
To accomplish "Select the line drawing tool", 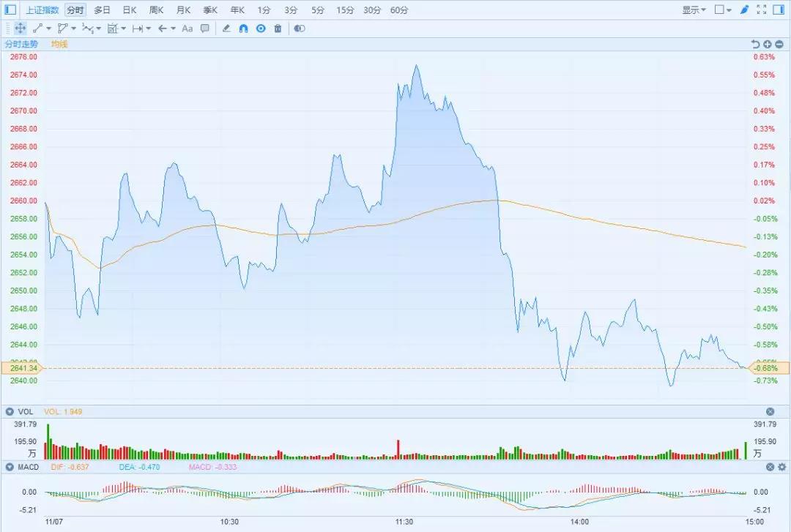I will pyautogui.click(x=37, y=29).
